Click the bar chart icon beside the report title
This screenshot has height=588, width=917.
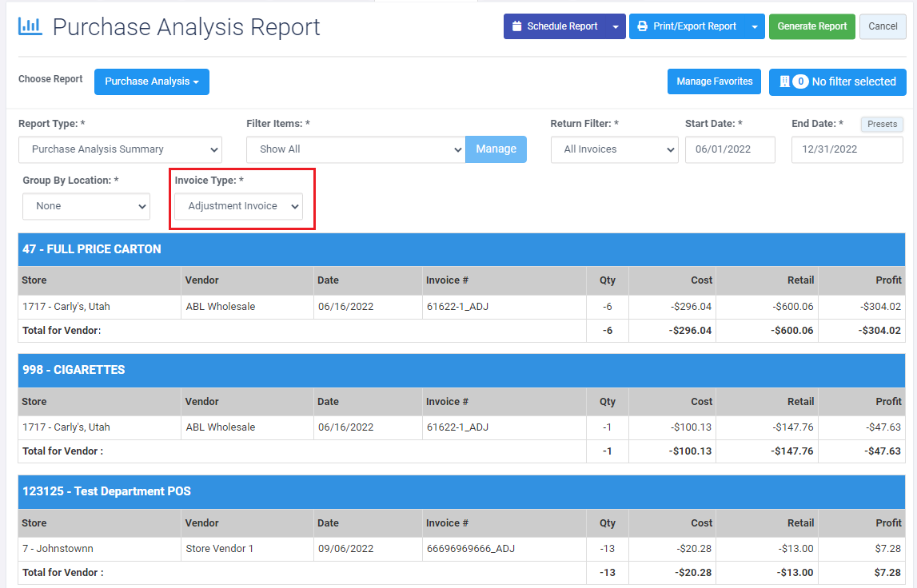click(30, 26)
